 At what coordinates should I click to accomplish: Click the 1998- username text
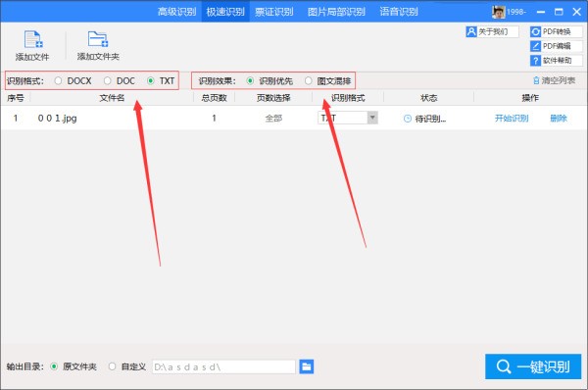pos(516,12)
